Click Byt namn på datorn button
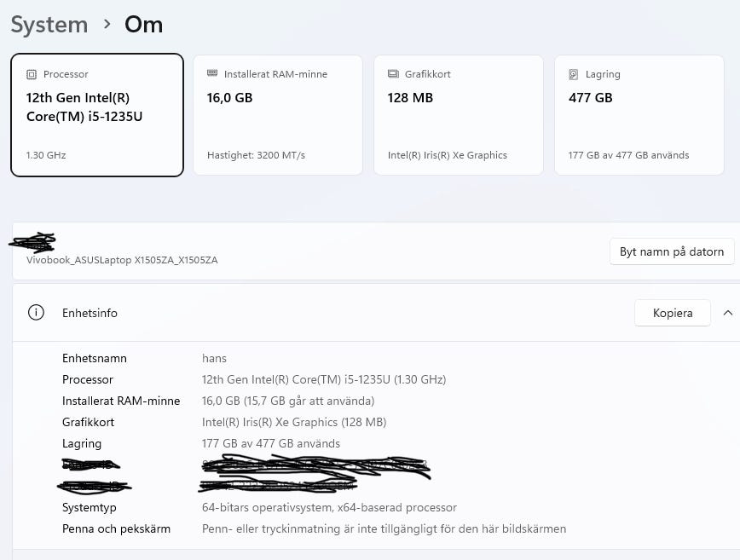The width and height of the screenshot is (740, 560). click(672, 251)
